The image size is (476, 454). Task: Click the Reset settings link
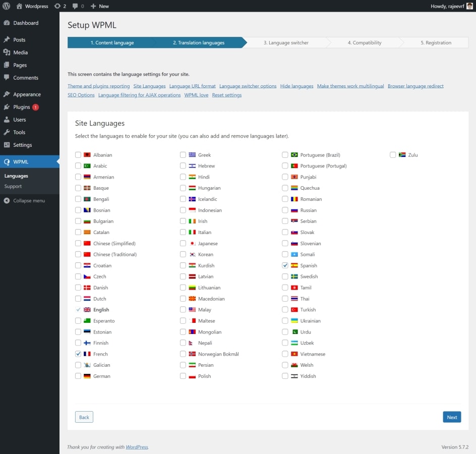227,95
